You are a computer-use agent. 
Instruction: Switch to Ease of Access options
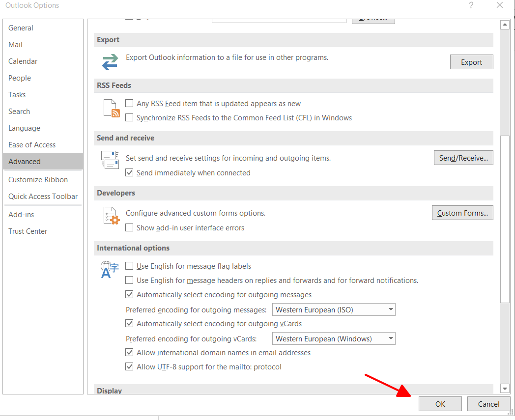43,145
